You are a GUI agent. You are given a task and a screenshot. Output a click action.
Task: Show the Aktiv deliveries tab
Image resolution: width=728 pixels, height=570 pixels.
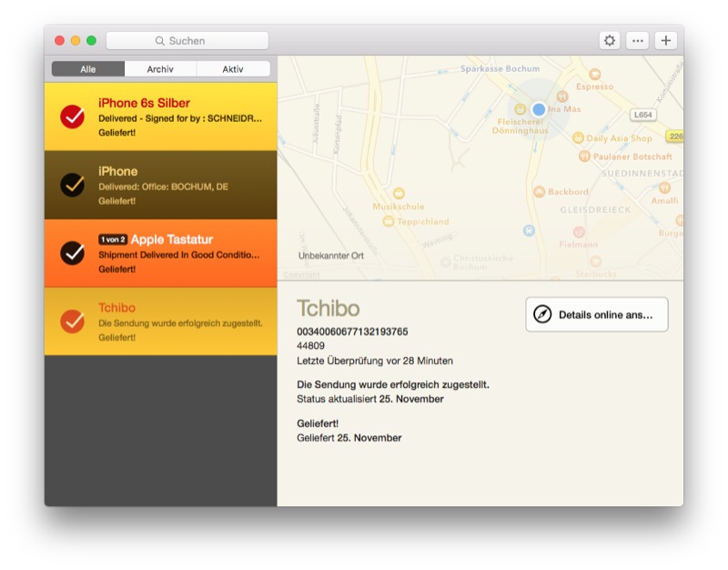coord(233,69)
